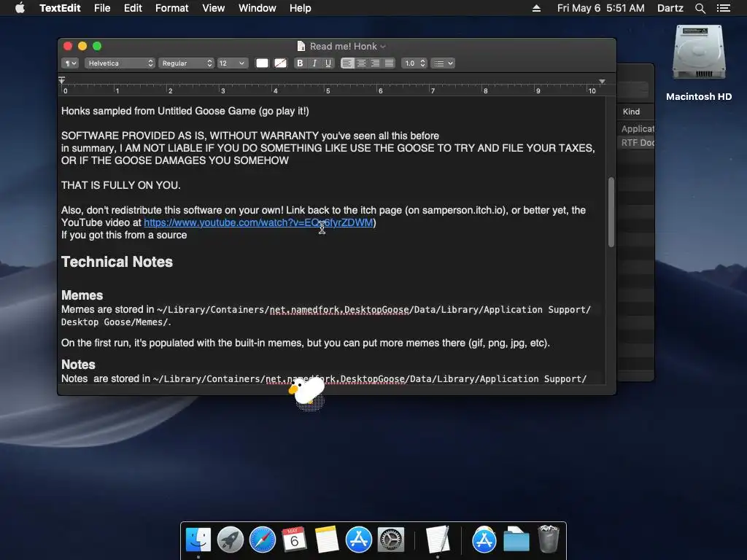Viewport: 747px width, 560px height.
Task: Click the THAT IS FULLY ON YOU line
Action: (x=120, y=185)
